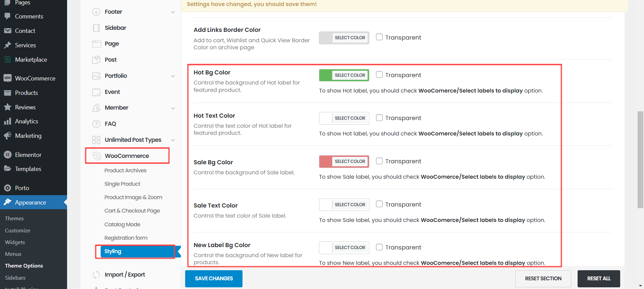Click the Footer down-arrow circle icon
This screenshot has width=644, height=289.
click(96, 12)
